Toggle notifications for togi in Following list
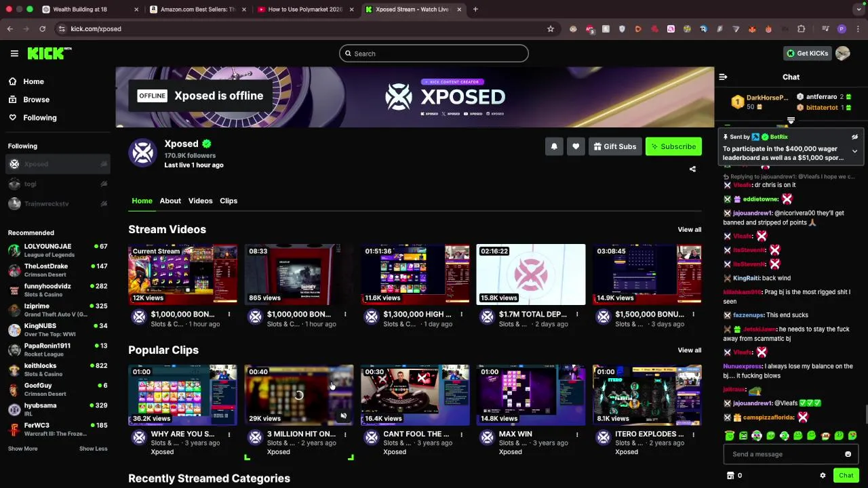The height and width of the screenshot is (488, 868). 104,184
